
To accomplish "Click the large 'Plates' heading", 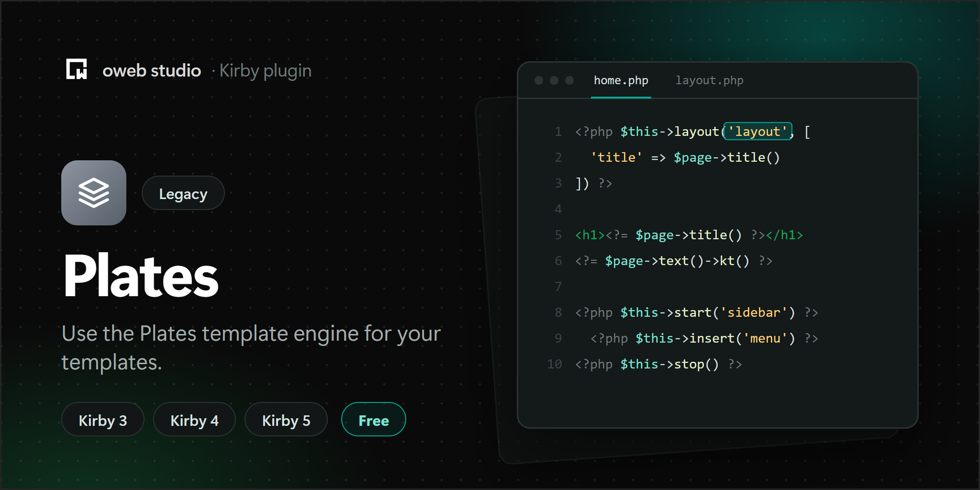I will point(141,276).
